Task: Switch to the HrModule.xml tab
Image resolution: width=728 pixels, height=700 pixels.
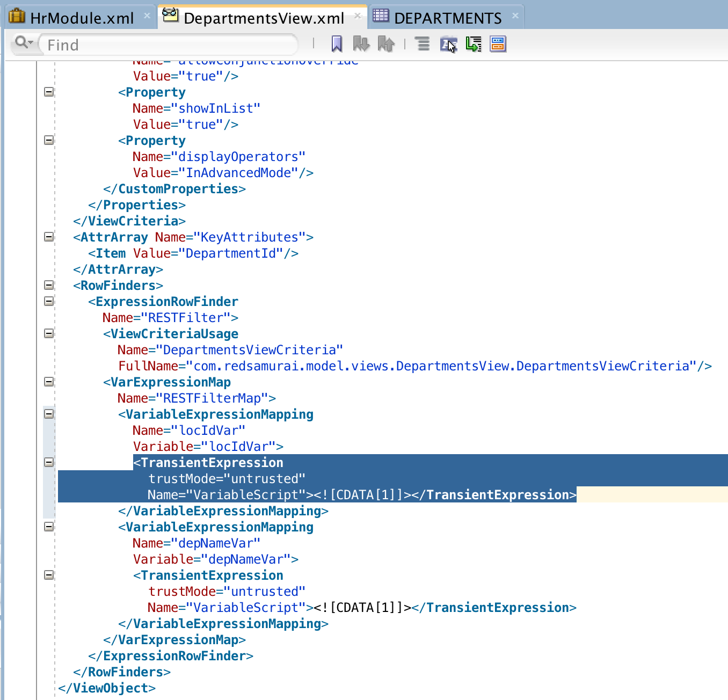Action: 82,18
